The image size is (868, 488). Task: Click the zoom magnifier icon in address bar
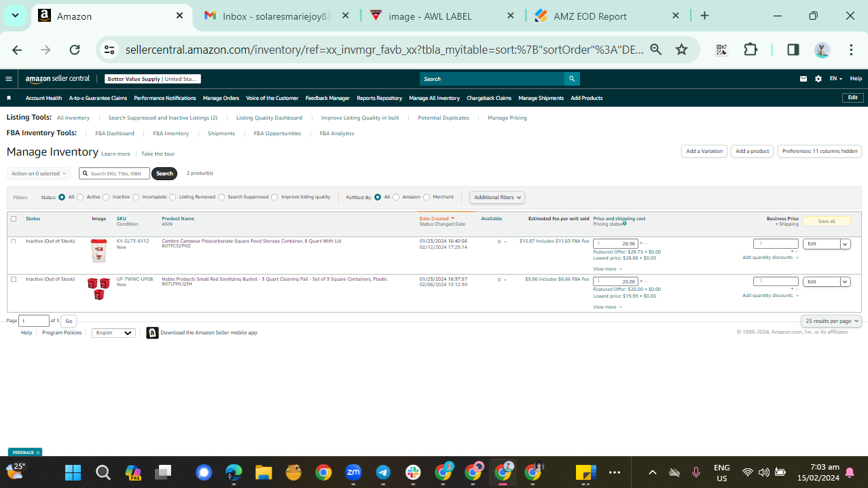point(655,50)
